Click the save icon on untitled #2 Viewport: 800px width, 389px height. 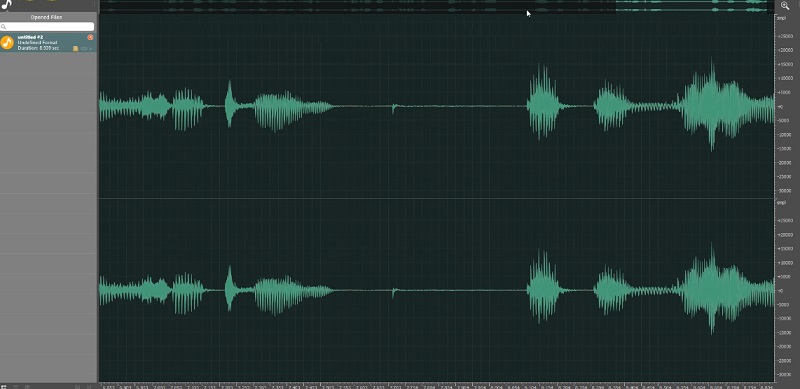point(76,48)
